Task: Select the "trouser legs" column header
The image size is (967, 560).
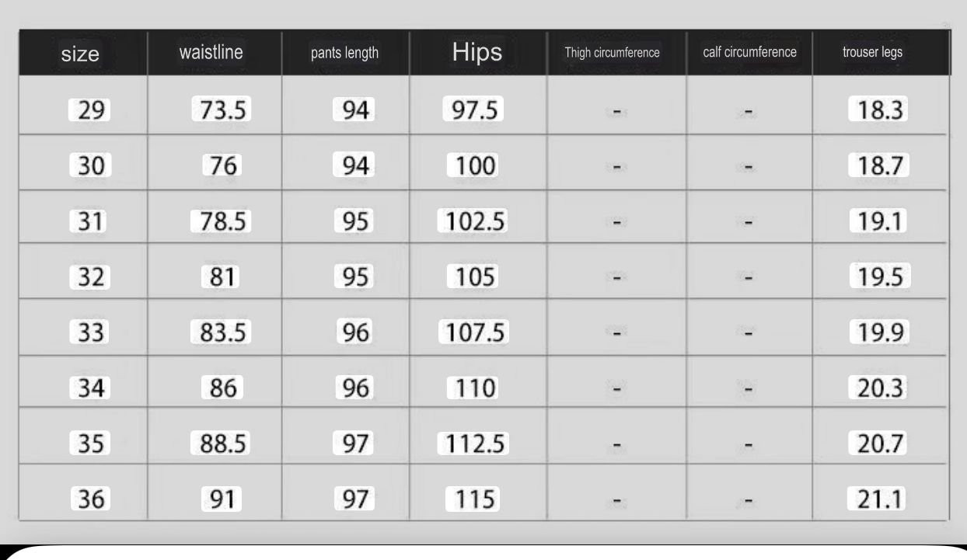Action: 872,54
